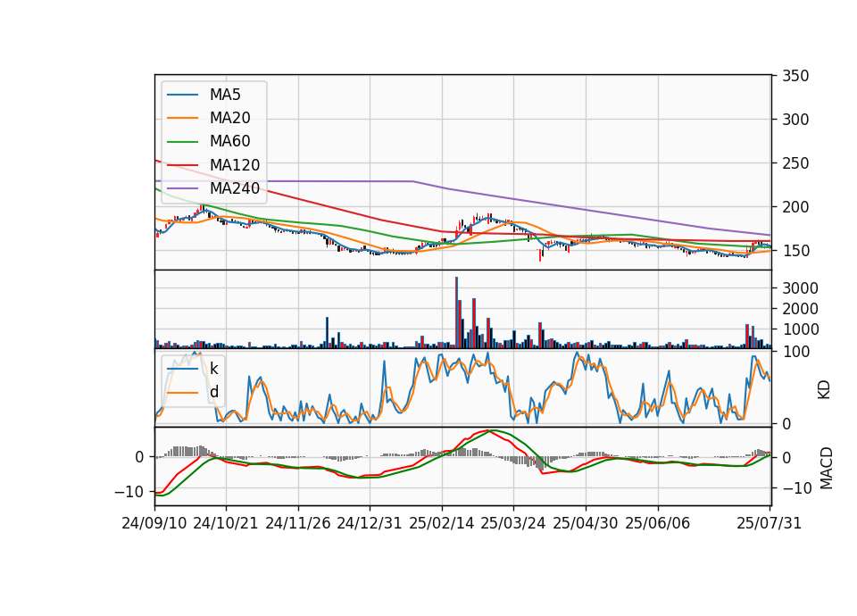Click the 25/07/31 date tick label
Screen dimensions: 857x616
point(769,523)
